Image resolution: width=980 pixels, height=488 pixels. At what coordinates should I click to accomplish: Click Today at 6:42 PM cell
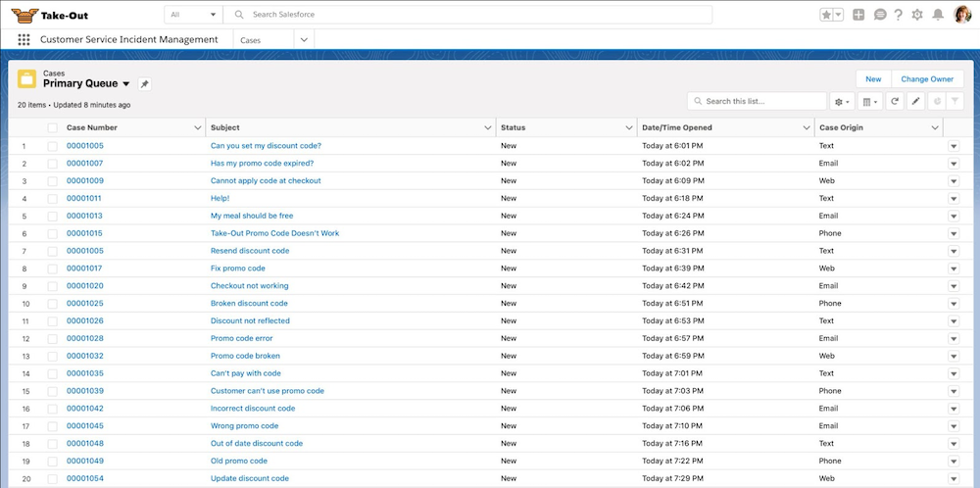point(673,285)
